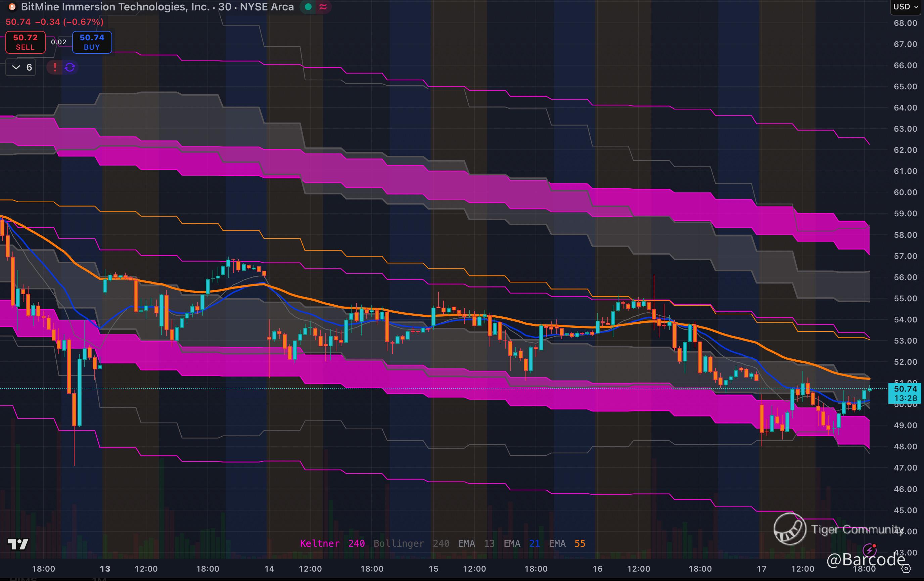
Task: Click the pink wavy data status icon
Action: click(x=323, y=7)
